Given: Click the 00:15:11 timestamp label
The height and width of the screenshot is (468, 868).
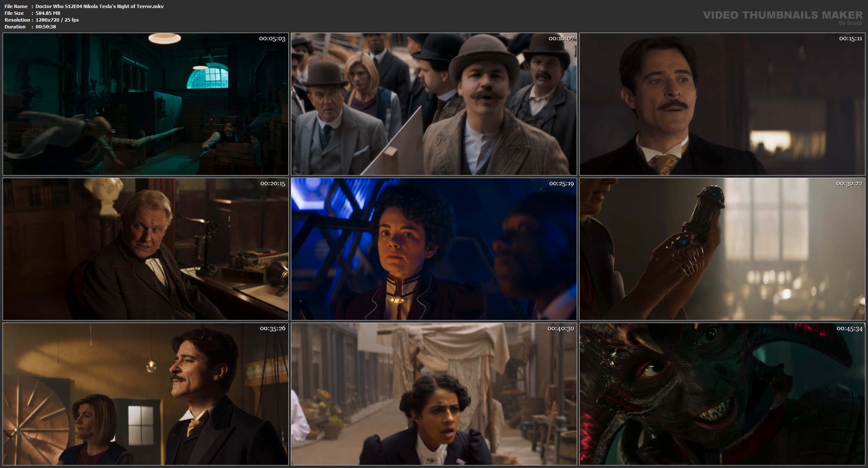Looking at the screenshot, I should pos(850,39).
